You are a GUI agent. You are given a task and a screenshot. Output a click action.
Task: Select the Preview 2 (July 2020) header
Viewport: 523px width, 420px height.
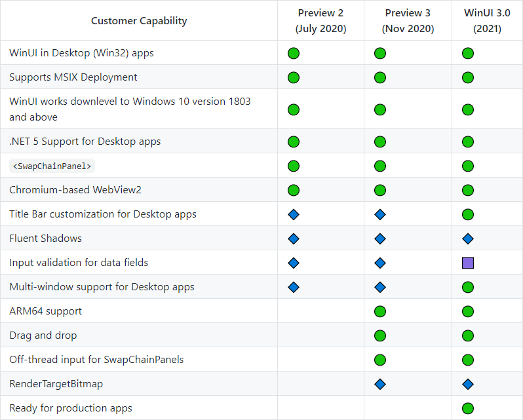click(x=320, y=21)
